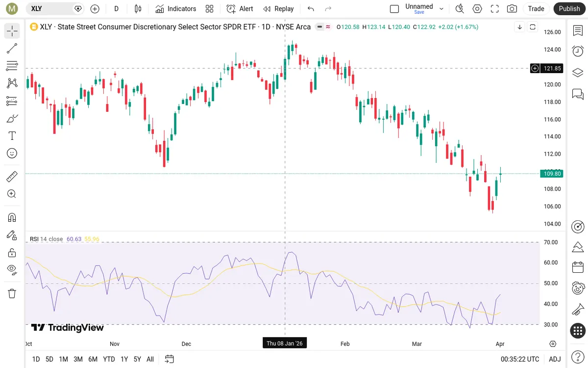Open the screener target icon
Screen dimensions: 588x368
coord(578,226)
